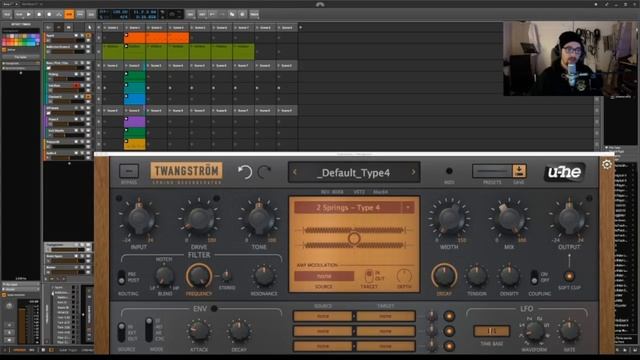Click the Twangström redo arrow icon

click(264, 172)
